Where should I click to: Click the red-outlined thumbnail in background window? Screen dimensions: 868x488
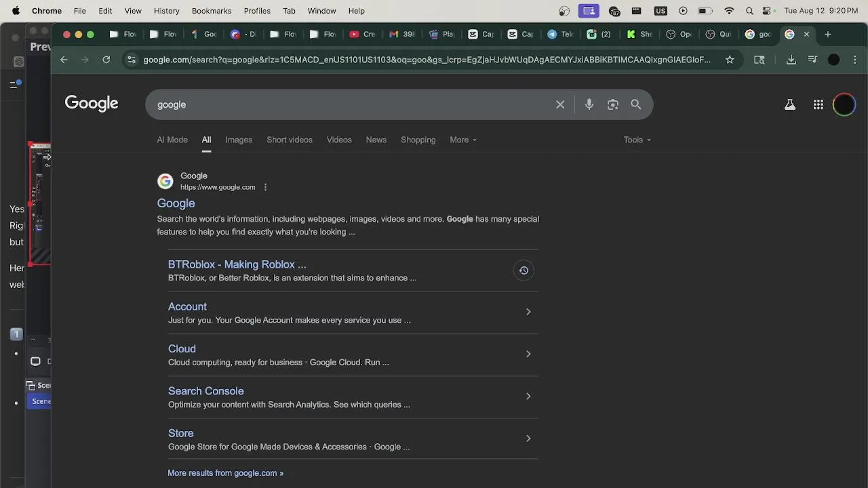(39, 204)
